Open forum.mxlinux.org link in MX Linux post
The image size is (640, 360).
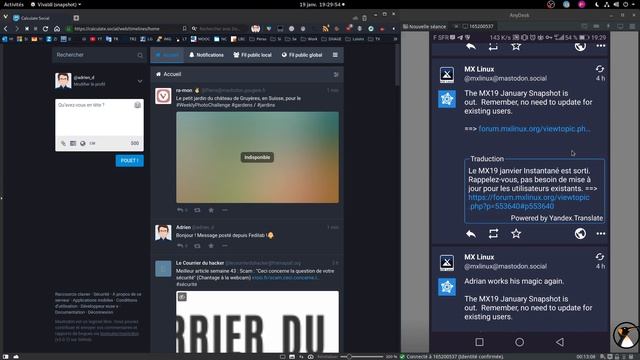click(x=534, y=129)
